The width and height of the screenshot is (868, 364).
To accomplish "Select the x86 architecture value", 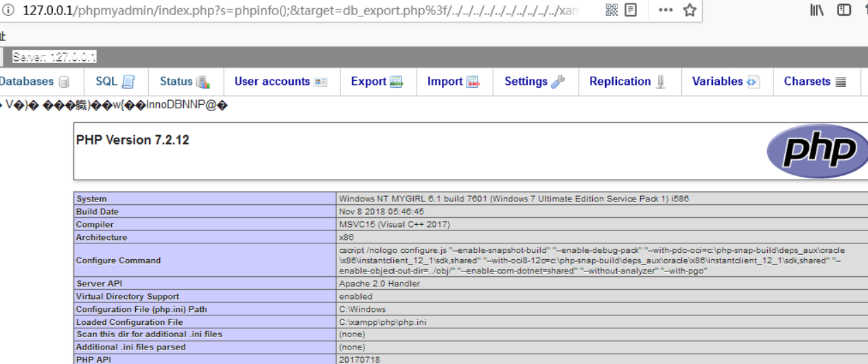I will pos(347,237).
